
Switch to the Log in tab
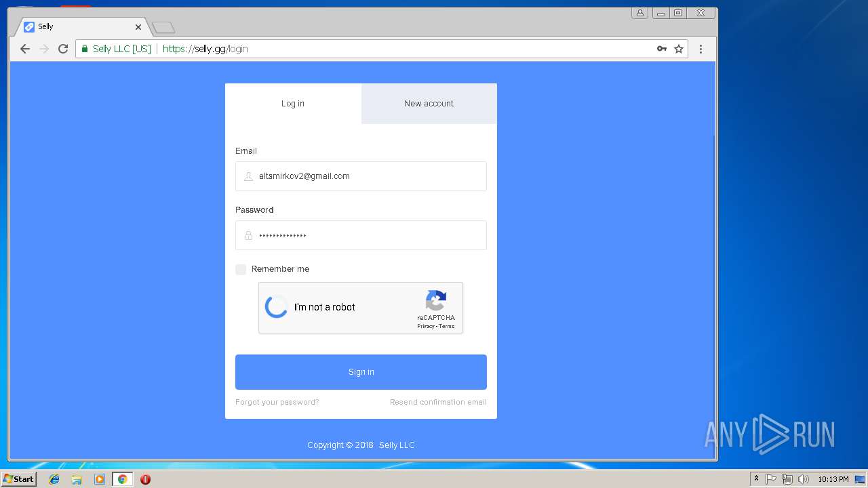(x=293, y=104)
